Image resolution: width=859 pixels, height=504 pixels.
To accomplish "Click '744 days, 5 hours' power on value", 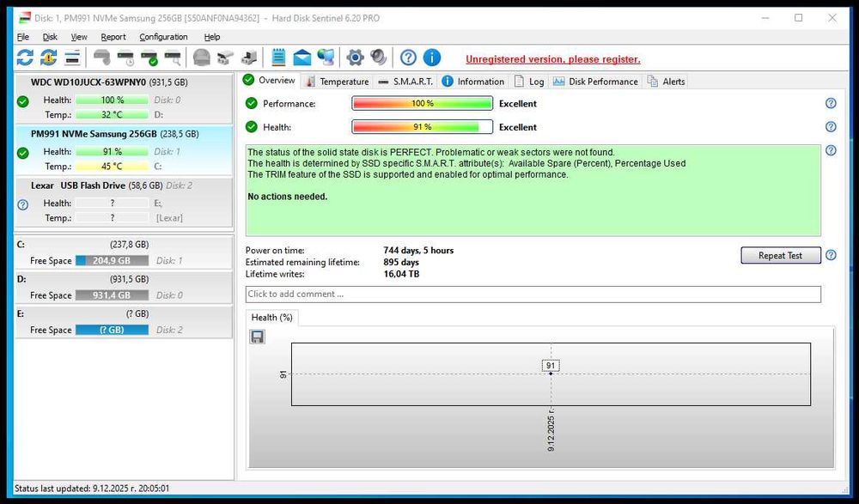I will (418, 251).
